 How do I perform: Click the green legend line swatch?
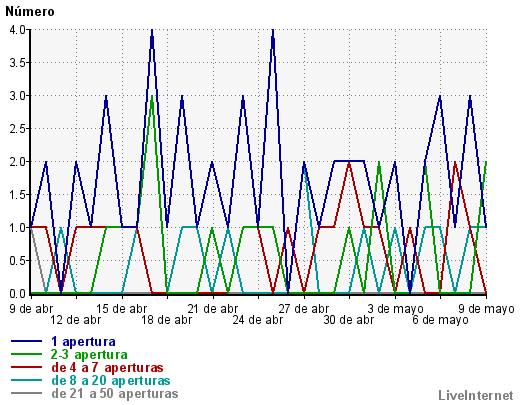(26, 354)
